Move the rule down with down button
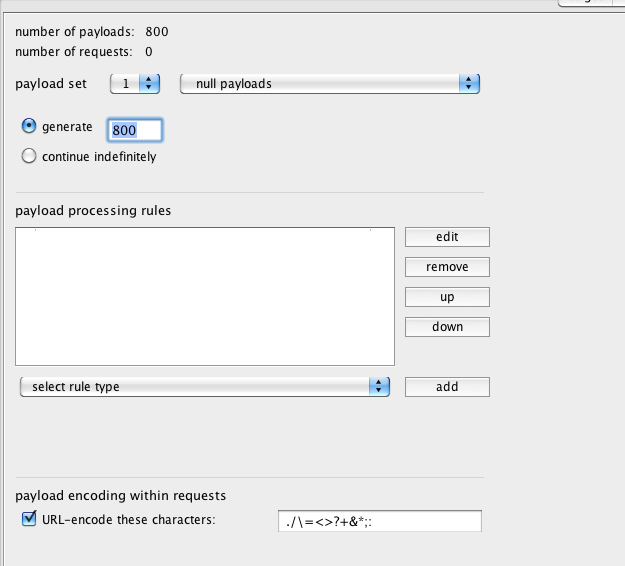This screenshot has width=625, height=566. point(447,327)
